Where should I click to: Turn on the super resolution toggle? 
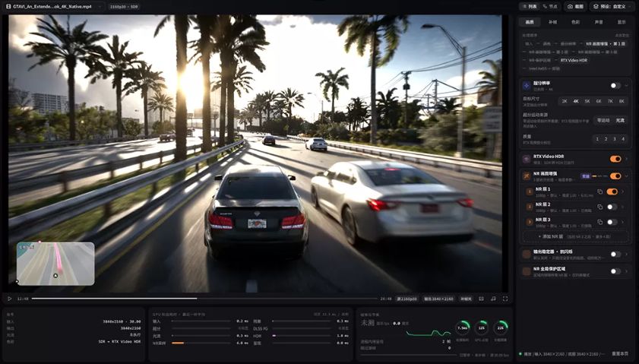pyautogui.click(x=615, y=86)
